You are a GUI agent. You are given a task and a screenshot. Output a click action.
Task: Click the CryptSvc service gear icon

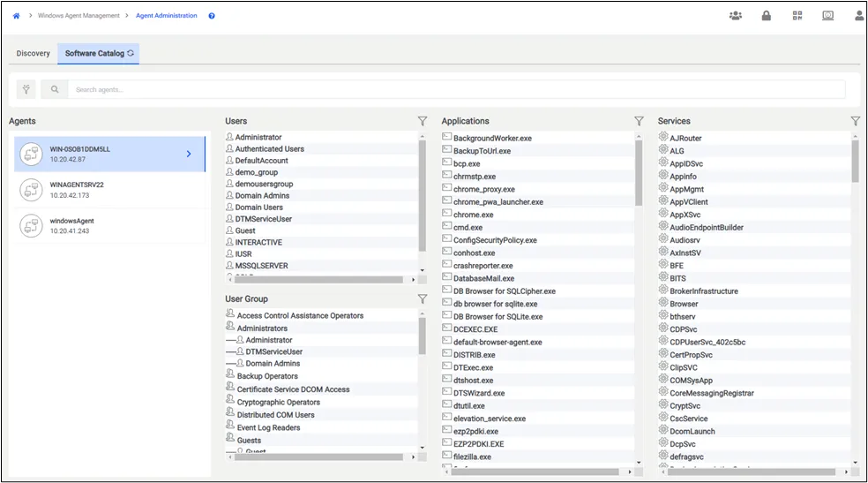coord(663,404)
